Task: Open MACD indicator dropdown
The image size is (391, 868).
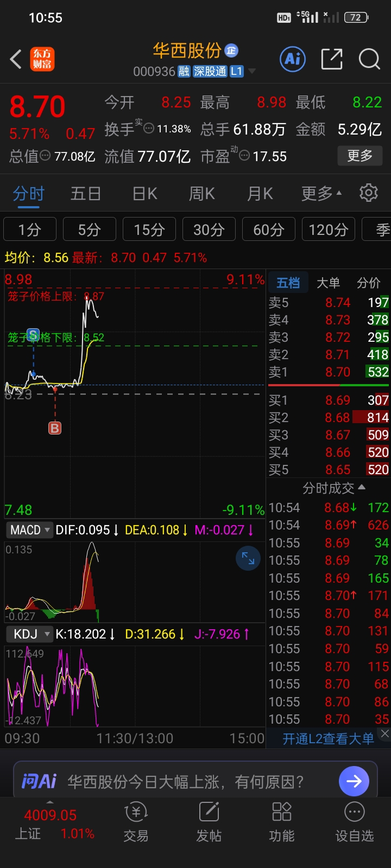Action: (30, 530)
